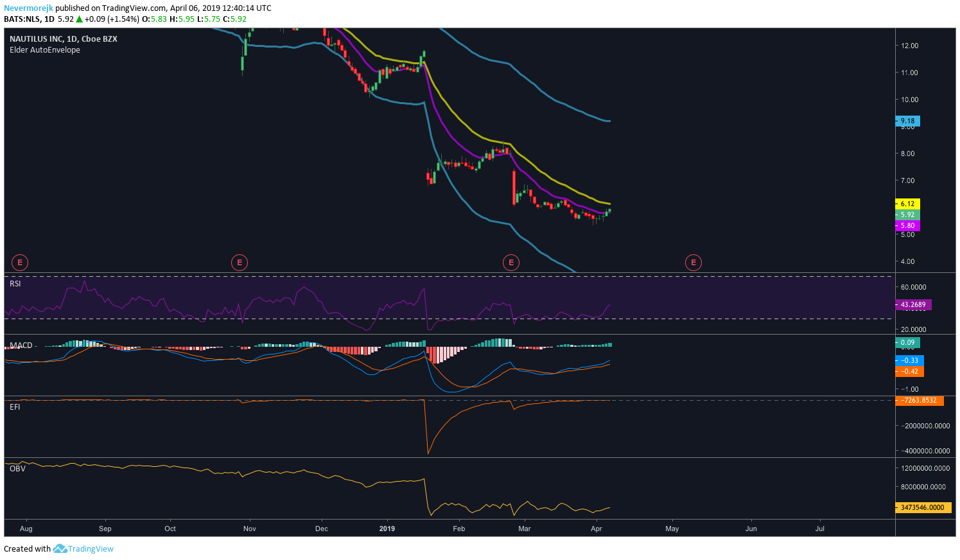Click the 12.00 price axis label
The image size is (960, 560).
coord(910,46)
